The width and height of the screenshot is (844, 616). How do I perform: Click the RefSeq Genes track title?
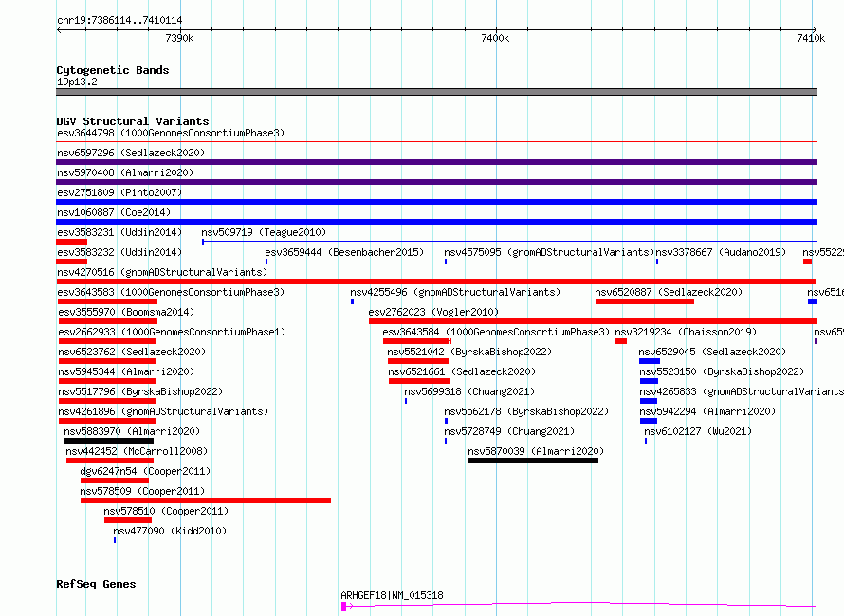pos(96,584)
